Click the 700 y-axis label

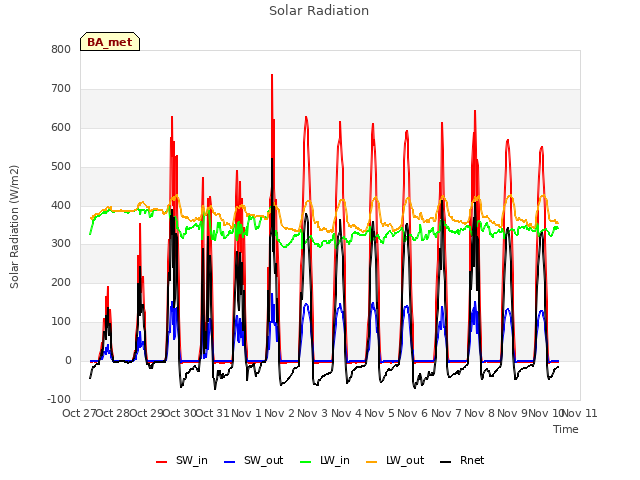pyautogui.click(x=61, y=89)
